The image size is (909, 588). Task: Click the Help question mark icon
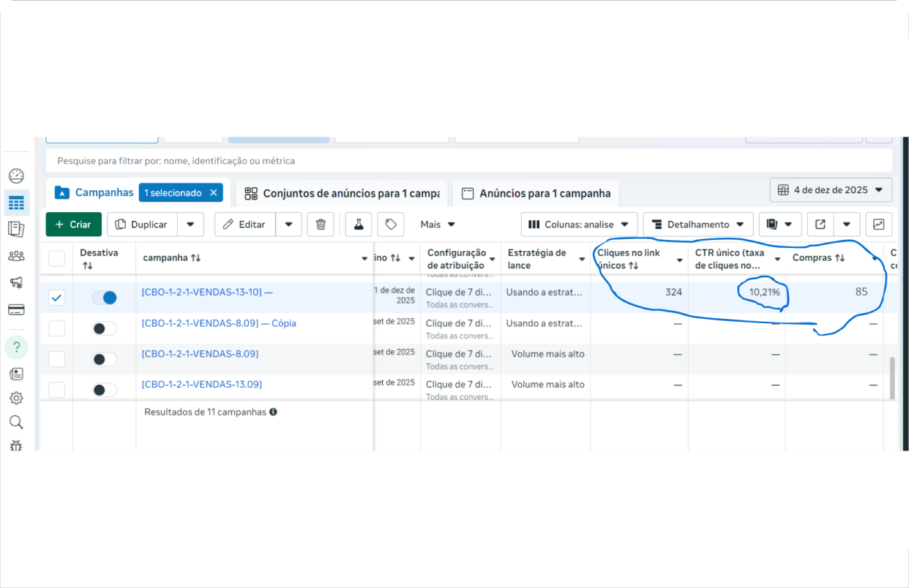click(16, 347)
